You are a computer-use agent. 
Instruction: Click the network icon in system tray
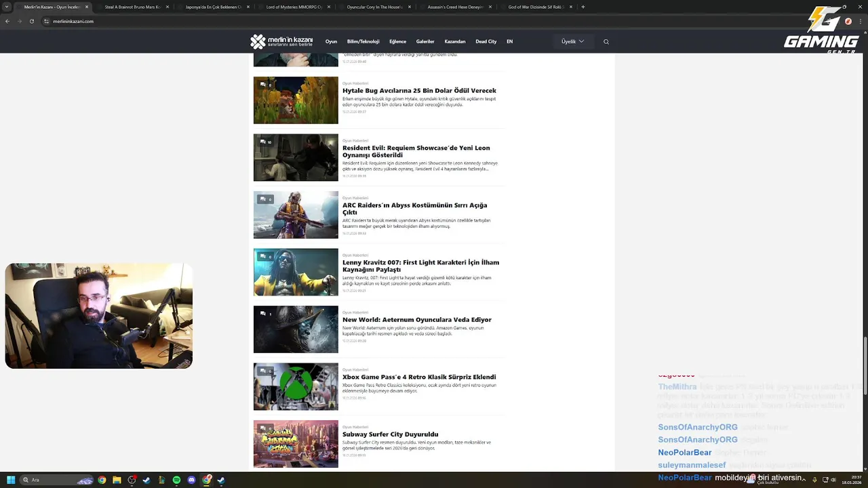point(825,480)
